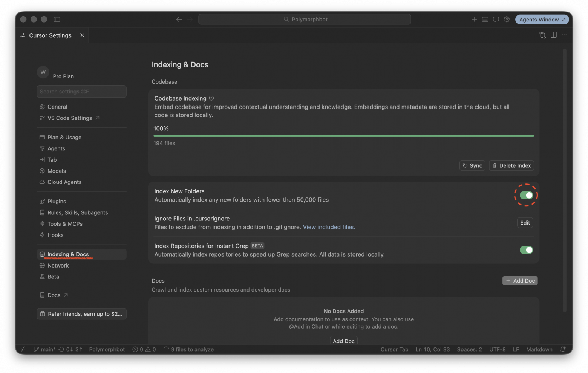588x373 pixels.
Task: Click Cursor Tab in the status bar
Action: tap(394, 349)
